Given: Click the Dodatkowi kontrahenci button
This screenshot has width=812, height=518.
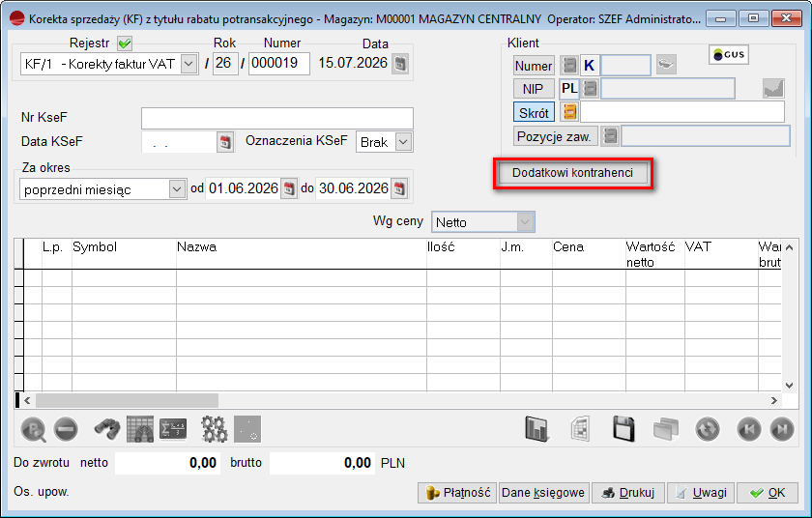Looking at the screenshot, I should [x=572, y=173].
